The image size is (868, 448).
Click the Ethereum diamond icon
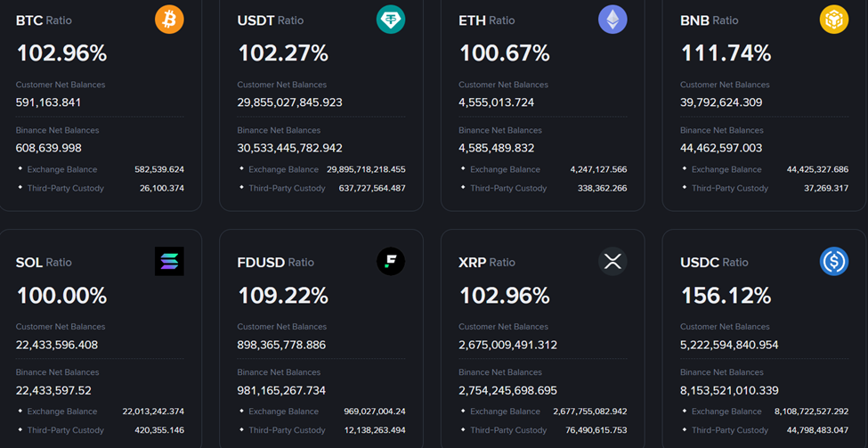tap(612, 20)
